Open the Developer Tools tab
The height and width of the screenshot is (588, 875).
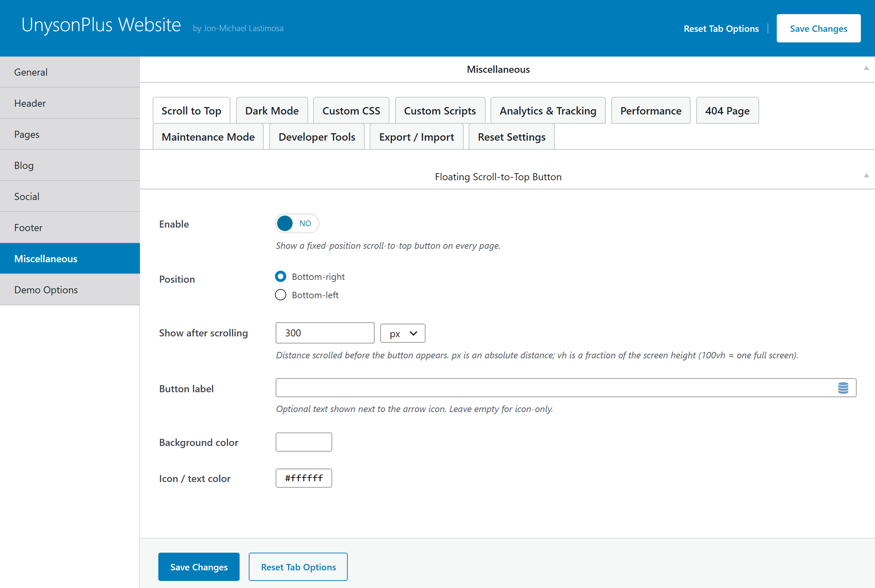tap(317, 137)
